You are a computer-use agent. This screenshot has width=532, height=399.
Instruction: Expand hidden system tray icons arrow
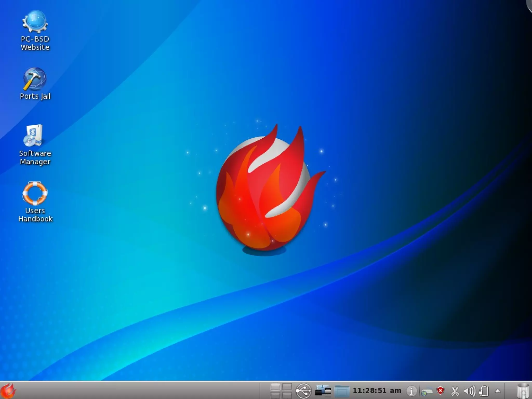click(x=498, y=391)
